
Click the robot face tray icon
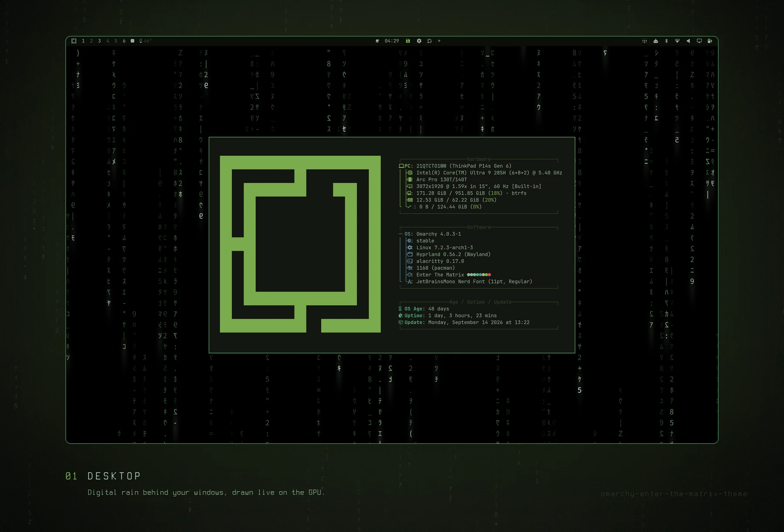(x=656, y=41)
